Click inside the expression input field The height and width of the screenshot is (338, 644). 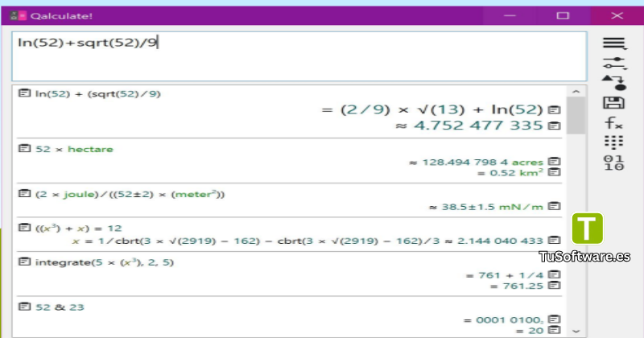[299, 56]
